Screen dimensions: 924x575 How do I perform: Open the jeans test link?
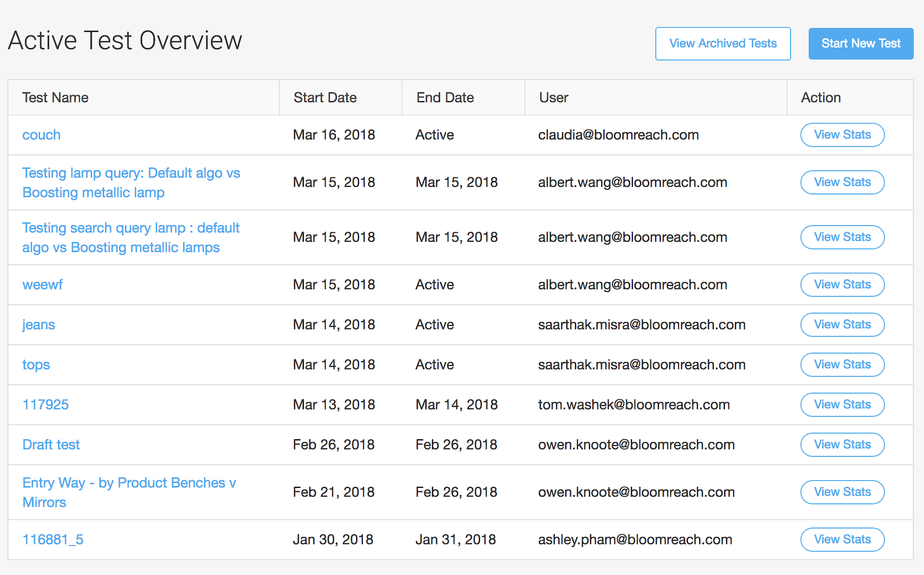click(x=38, y=325)
